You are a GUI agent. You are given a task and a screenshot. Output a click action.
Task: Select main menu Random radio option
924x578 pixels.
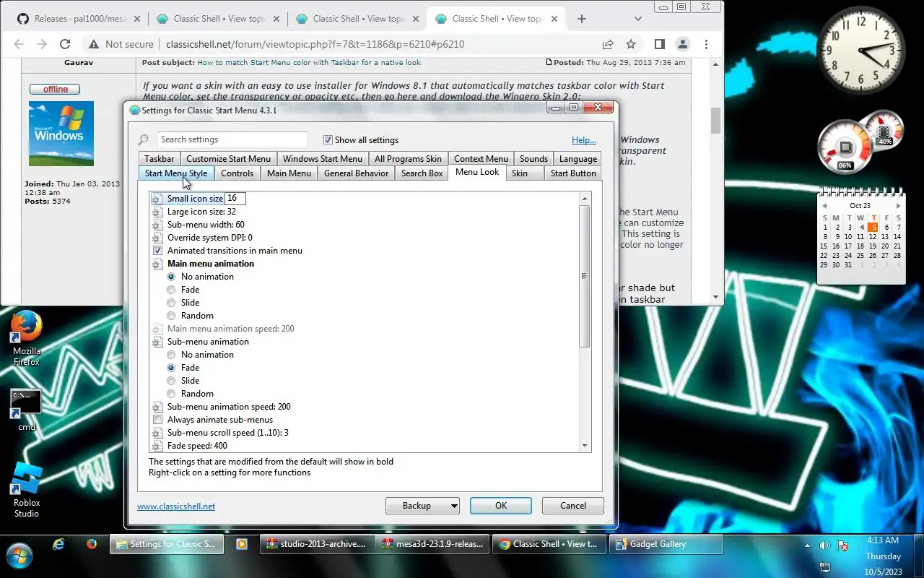click(x=171, y=316)
